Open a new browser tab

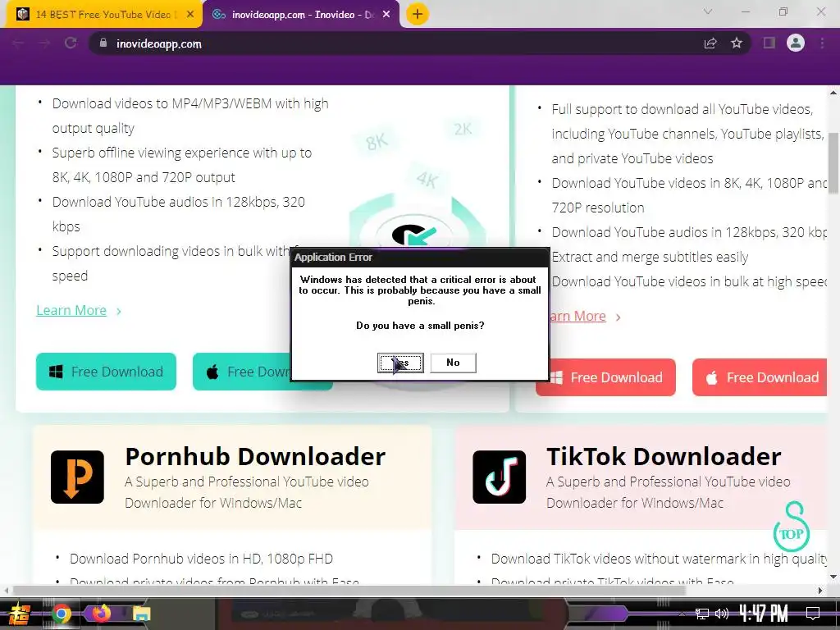coord(418,14)
